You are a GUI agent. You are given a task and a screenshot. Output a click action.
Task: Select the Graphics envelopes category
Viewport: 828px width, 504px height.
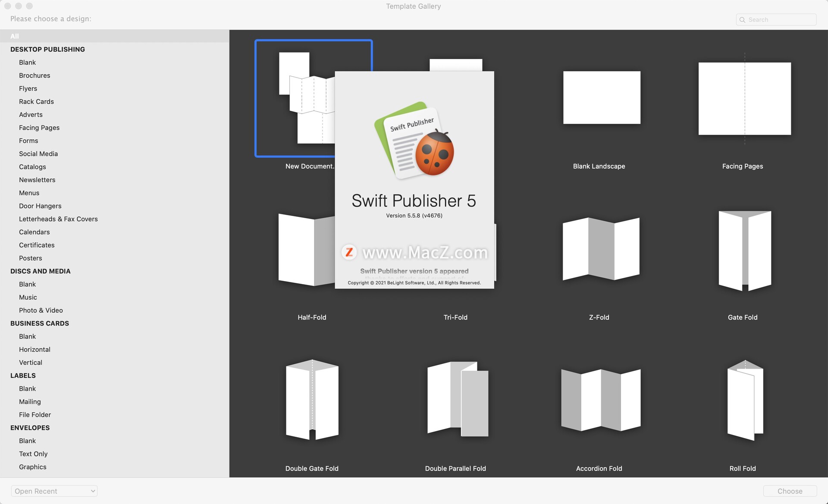[32, 467]
